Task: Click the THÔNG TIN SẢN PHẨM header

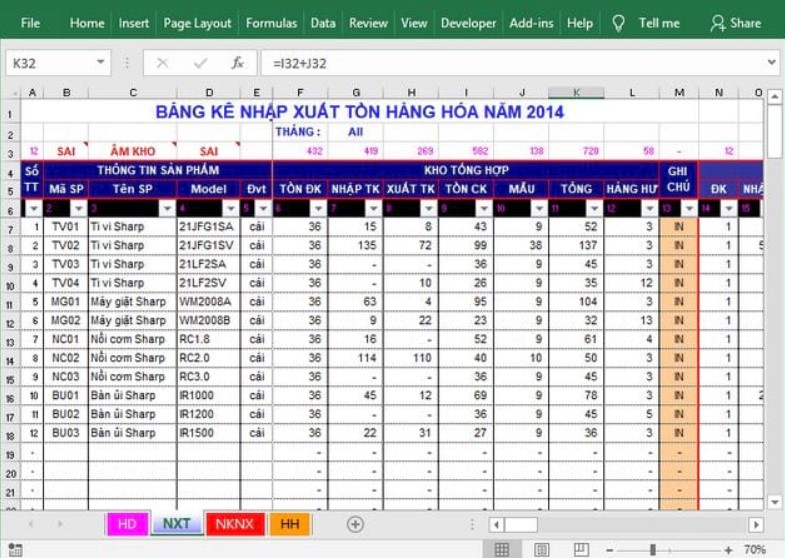Action: tap(158, 170)
